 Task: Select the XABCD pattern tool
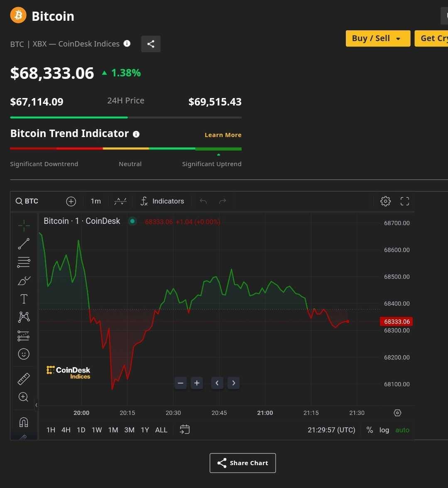24,317
